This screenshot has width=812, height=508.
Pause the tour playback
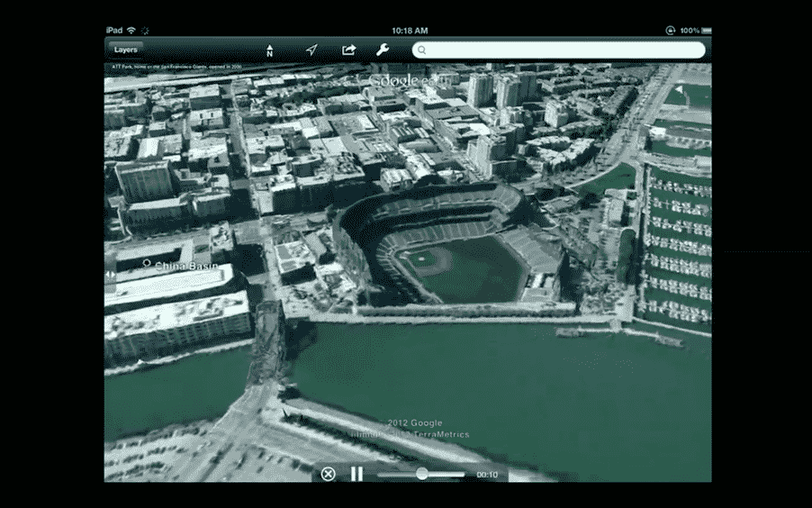[x=356, y=474]
